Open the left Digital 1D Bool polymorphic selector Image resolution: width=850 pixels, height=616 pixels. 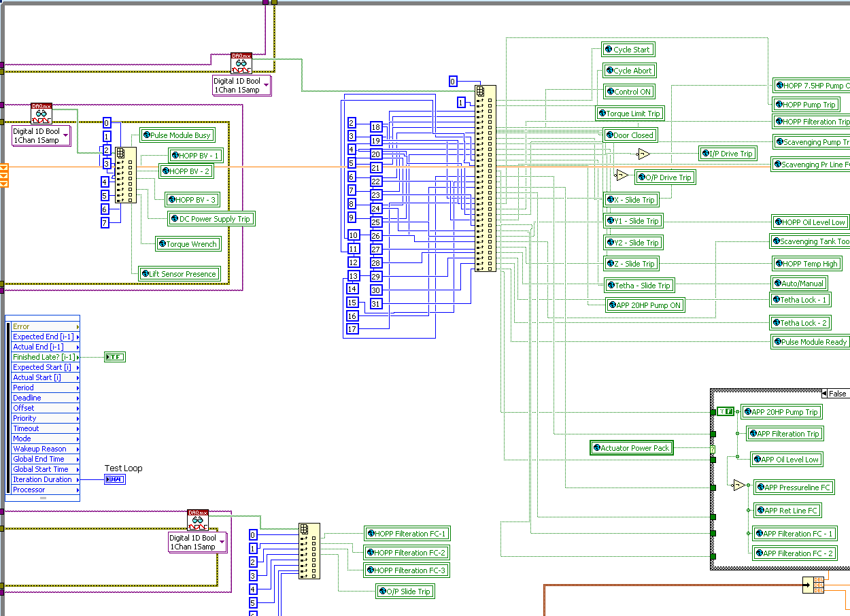pos(41,135)
